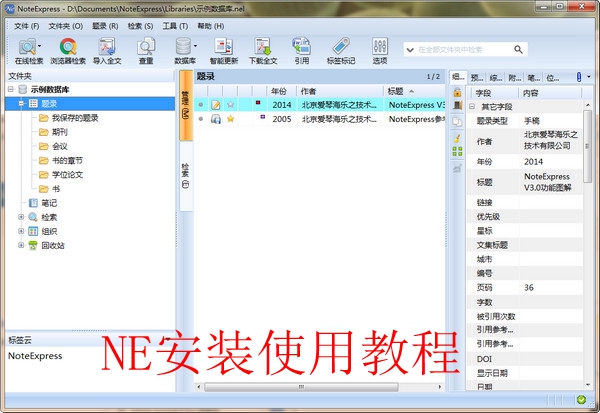
Task: Switch to the 笔... notes tab
Action: [534, 77]
